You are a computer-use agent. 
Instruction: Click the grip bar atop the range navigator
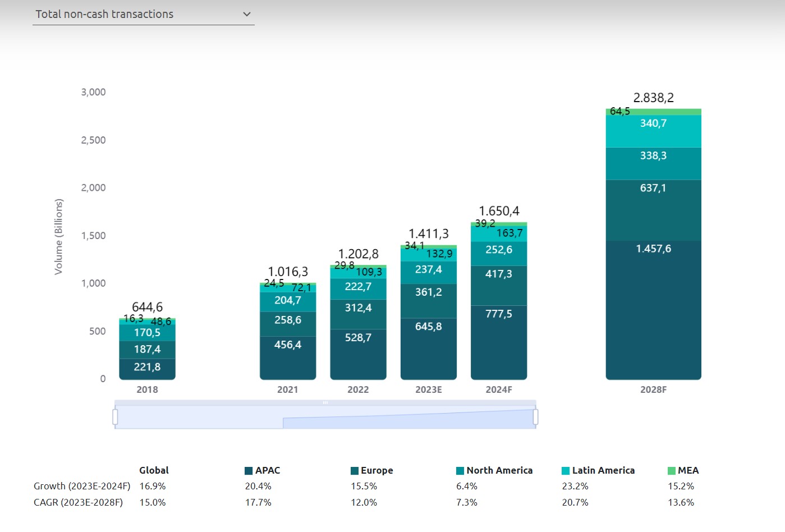(x=325, y=402)
